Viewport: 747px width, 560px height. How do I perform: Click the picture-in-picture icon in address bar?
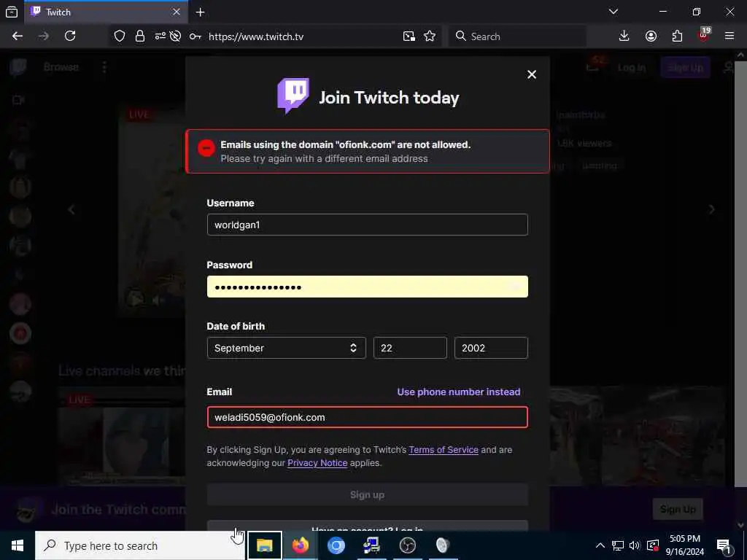tap(409, 36)
